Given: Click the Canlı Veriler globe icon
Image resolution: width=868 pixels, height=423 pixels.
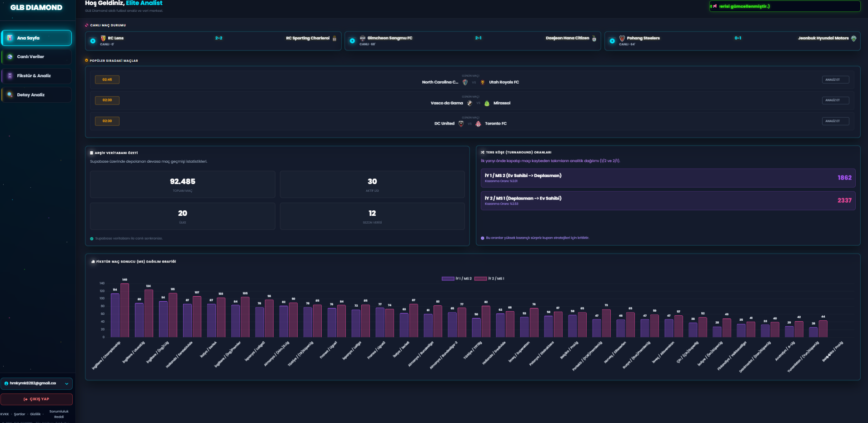Looking at the screenshot, I should coord(10,57).
